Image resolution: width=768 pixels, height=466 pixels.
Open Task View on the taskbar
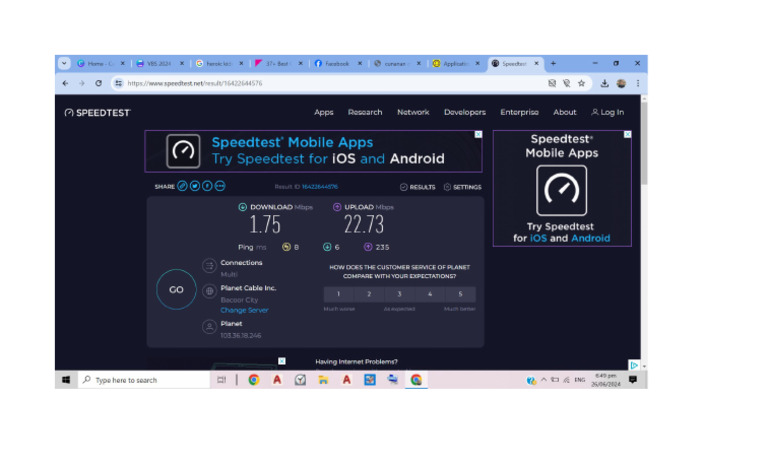pos(221,380)
